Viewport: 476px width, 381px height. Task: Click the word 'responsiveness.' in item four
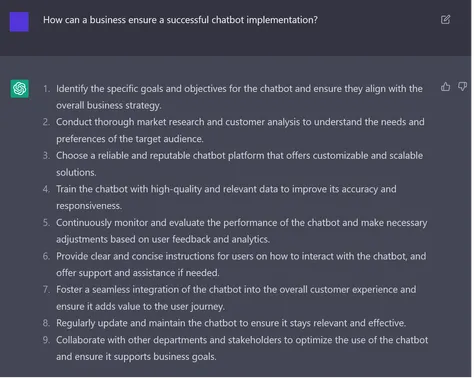coord(90,207)
